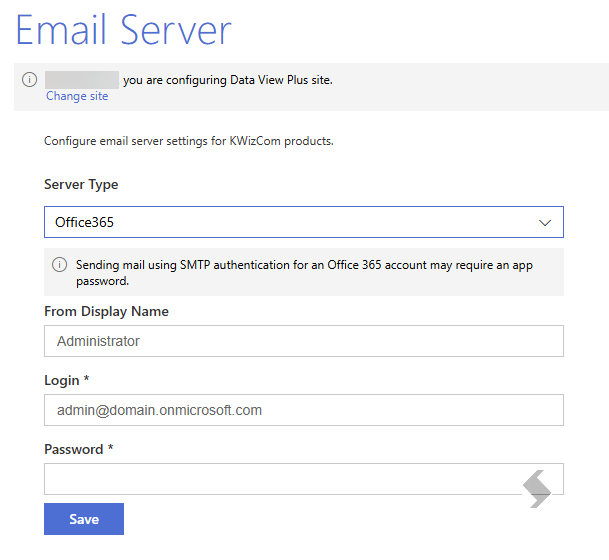
Task: Click the configuring Data View Plus site message
Action: (228, 80)
